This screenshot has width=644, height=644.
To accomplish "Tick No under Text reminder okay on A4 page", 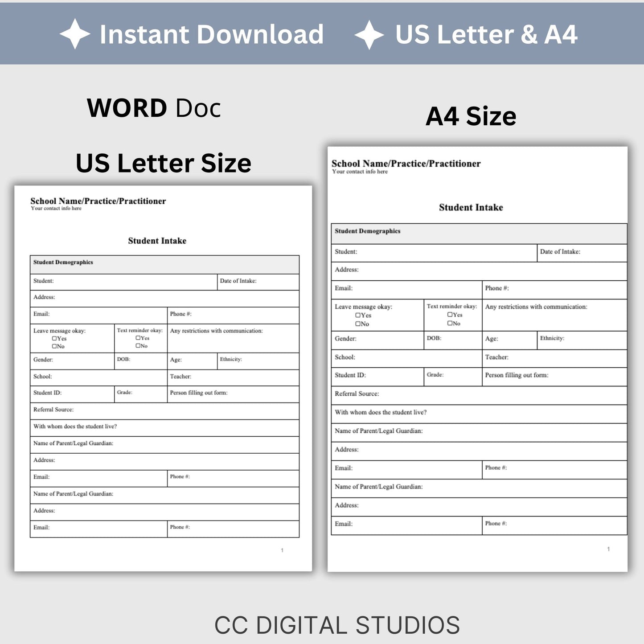I will (450, 323).
